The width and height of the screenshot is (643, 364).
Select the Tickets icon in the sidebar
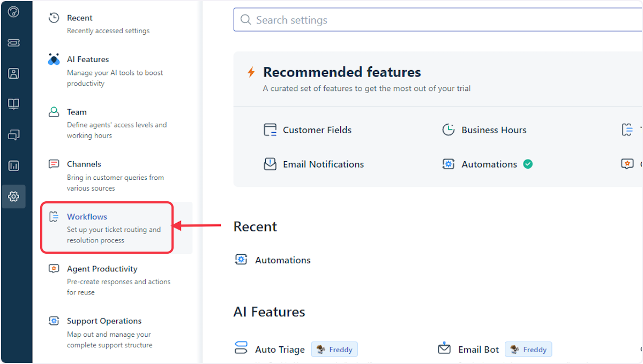tap(14, 42)
